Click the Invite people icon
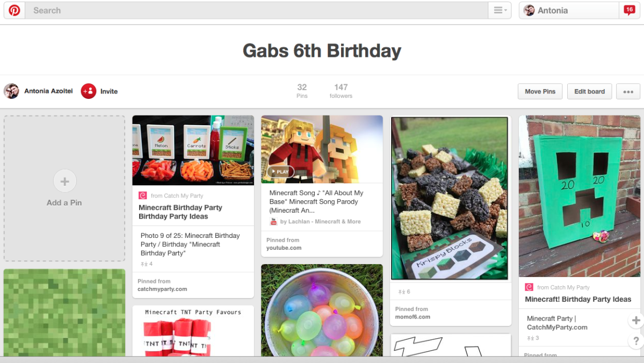Viewport: 644px width, 363px height. 88,91
